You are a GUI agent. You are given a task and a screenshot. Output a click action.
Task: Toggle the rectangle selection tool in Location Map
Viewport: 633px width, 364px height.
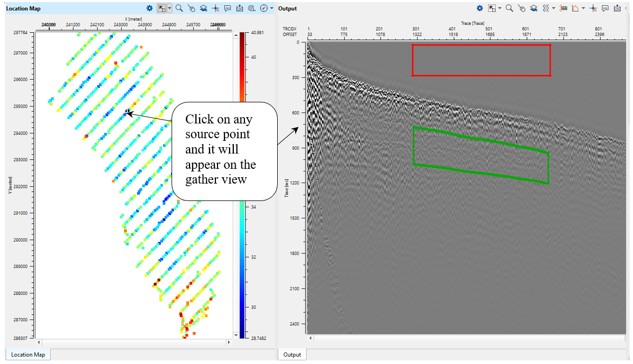click(162, 8)
